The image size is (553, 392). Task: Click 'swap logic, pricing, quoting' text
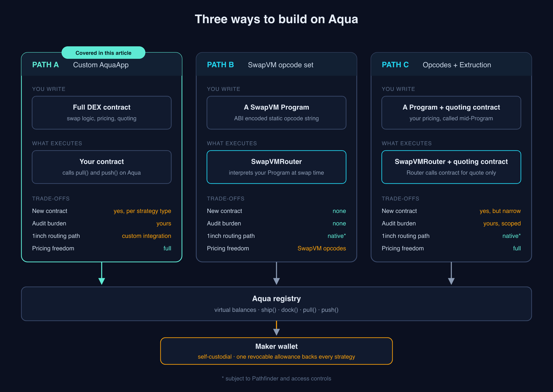102,118
